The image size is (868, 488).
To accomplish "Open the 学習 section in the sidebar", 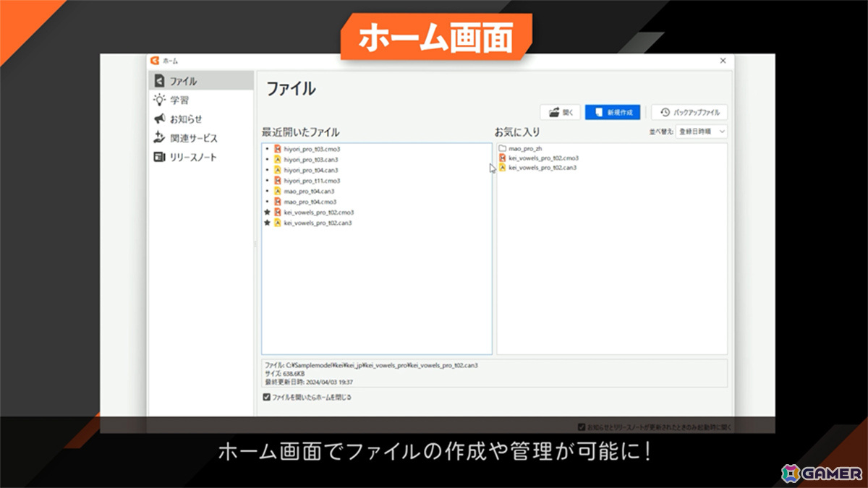I will click(200, 100).
